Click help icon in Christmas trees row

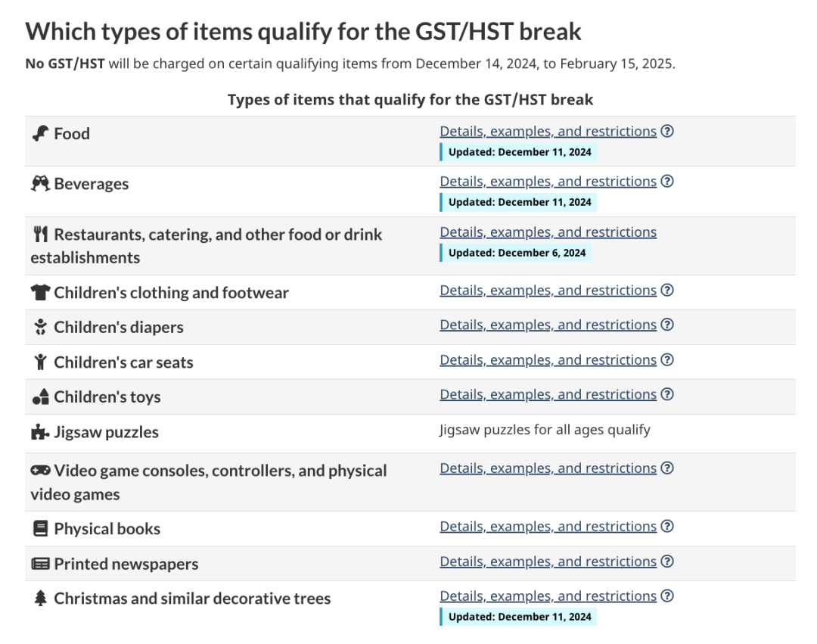point(667,596)
